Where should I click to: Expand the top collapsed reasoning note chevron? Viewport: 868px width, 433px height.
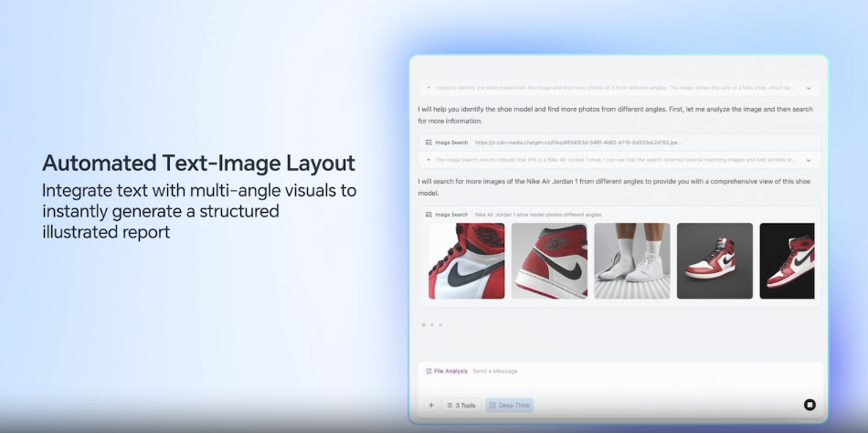(x=808, y=89)
